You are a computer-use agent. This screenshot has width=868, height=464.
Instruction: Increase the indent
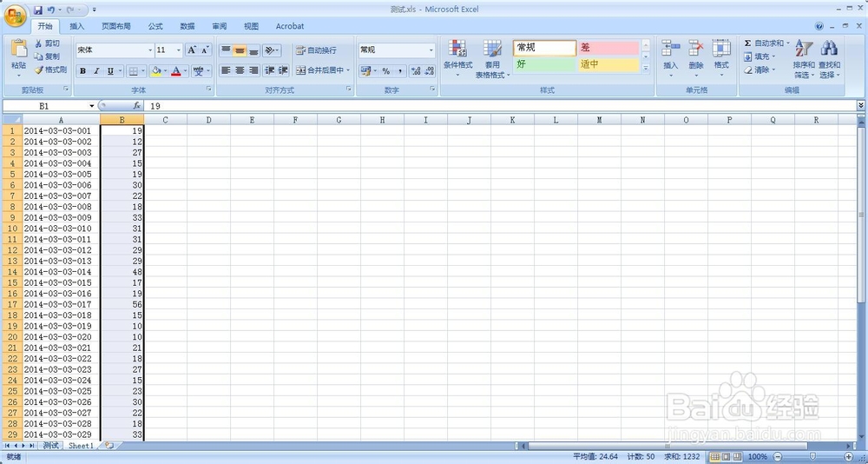point(283,70)
